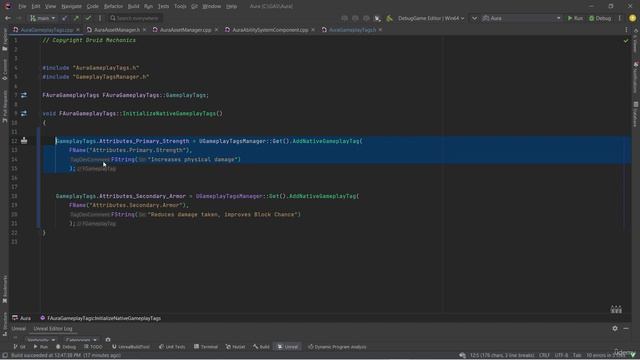Open the main branch dropdown
Screen dimensions: 640x360
click(x=42, y=18)
